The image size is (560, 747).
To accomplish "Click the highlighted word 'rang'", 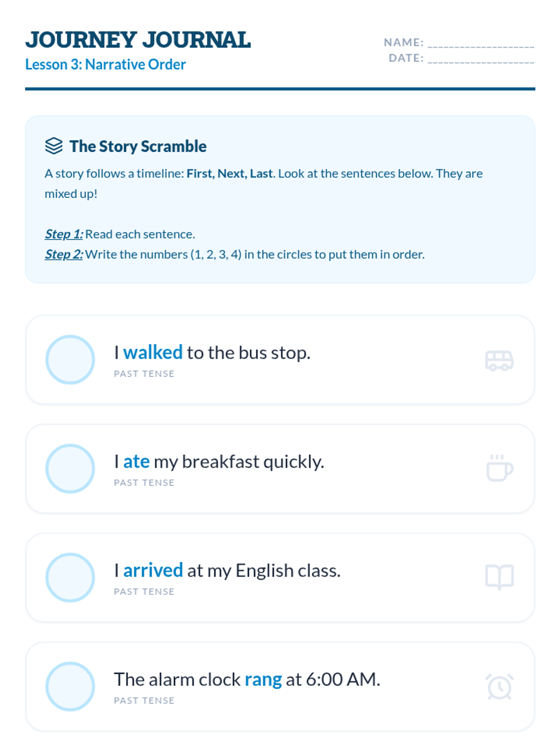I will 263,680.
